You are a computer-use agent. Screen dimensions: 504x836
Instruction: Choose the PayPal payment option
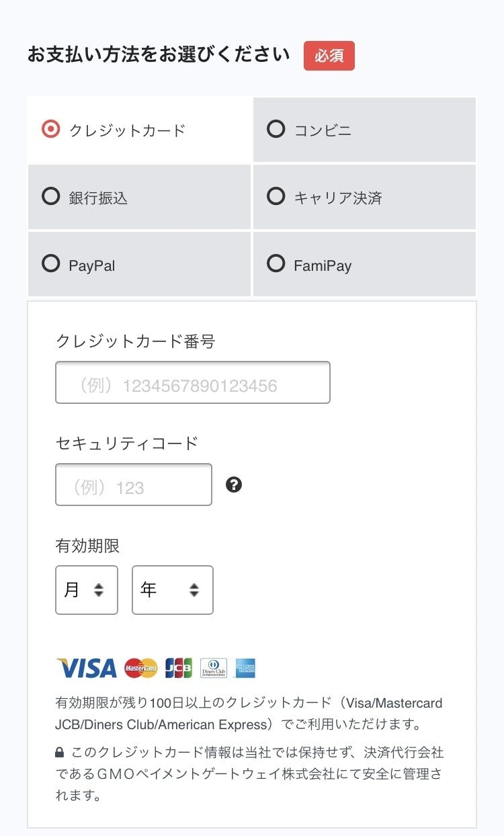(51, 264)
